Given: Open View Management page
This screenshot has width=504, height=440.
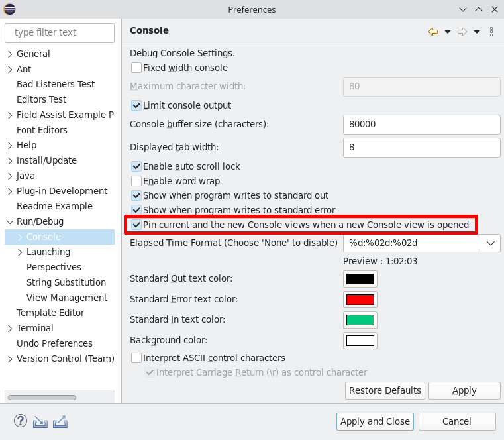Looking at the screenshot, I should click(67, 298).
